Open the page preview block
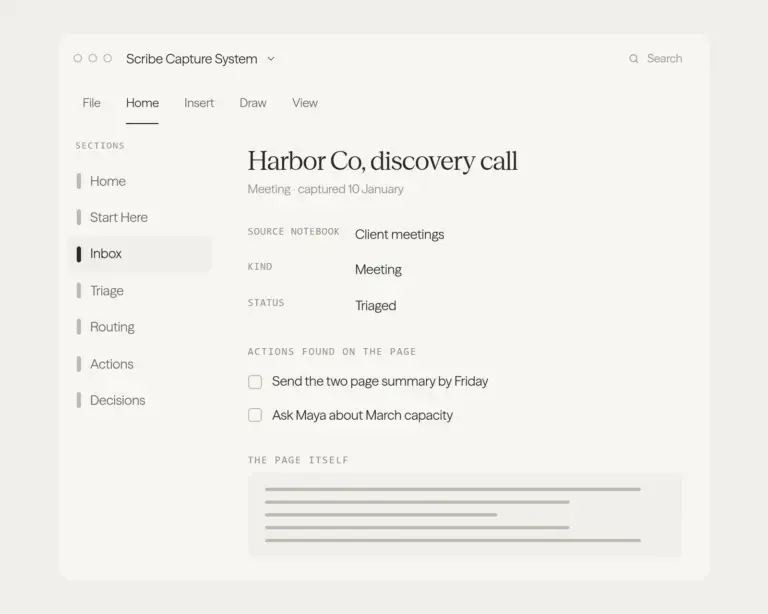768x614 pixels. tap(465, 514)
